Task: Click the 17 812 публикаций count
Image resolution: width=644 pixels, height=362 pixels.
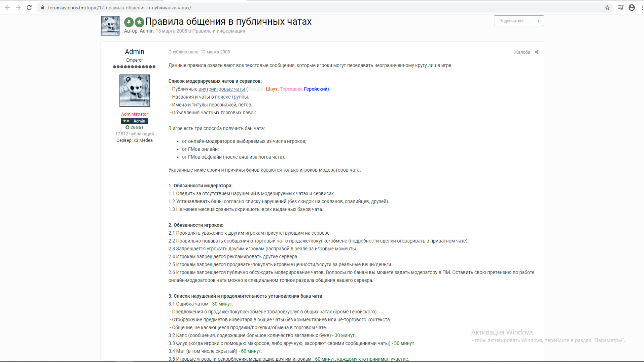Action: (135, 134)
